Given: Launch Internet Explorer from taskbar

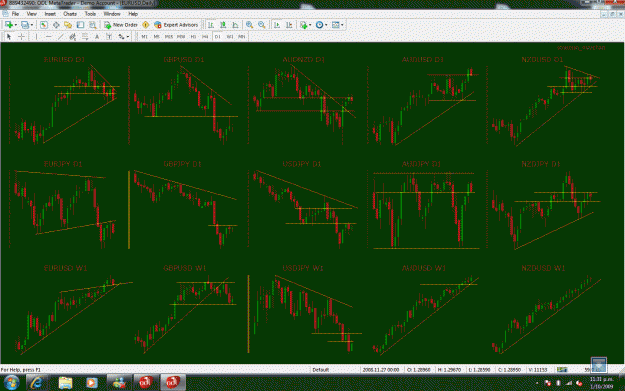Looking at the screenshot, I should click(x=37, y=383).
